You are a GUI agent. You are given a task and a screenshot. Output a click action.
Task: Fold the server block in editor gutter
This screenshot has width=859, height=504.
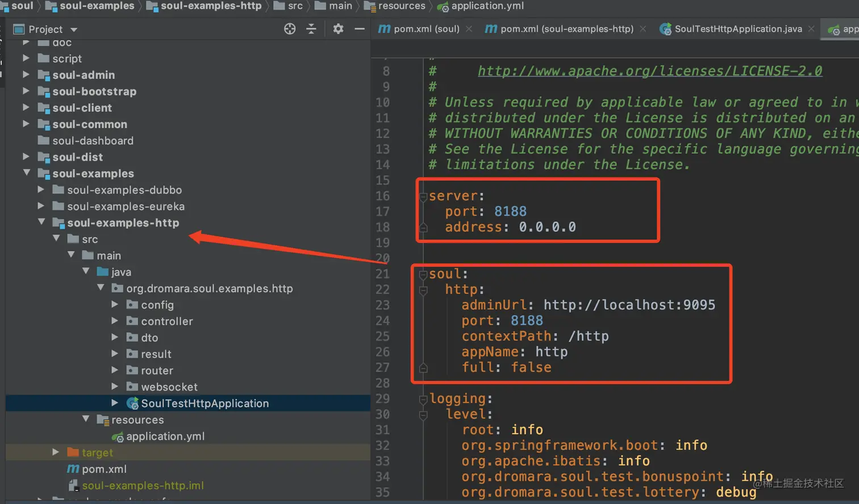[x=423, y=196]
